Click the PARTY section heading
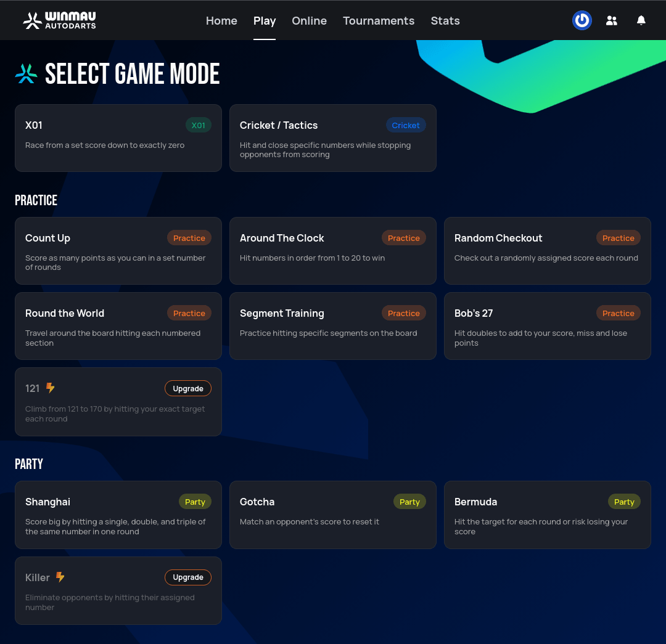This screenshot has width=666, height=644. [29, 464]
